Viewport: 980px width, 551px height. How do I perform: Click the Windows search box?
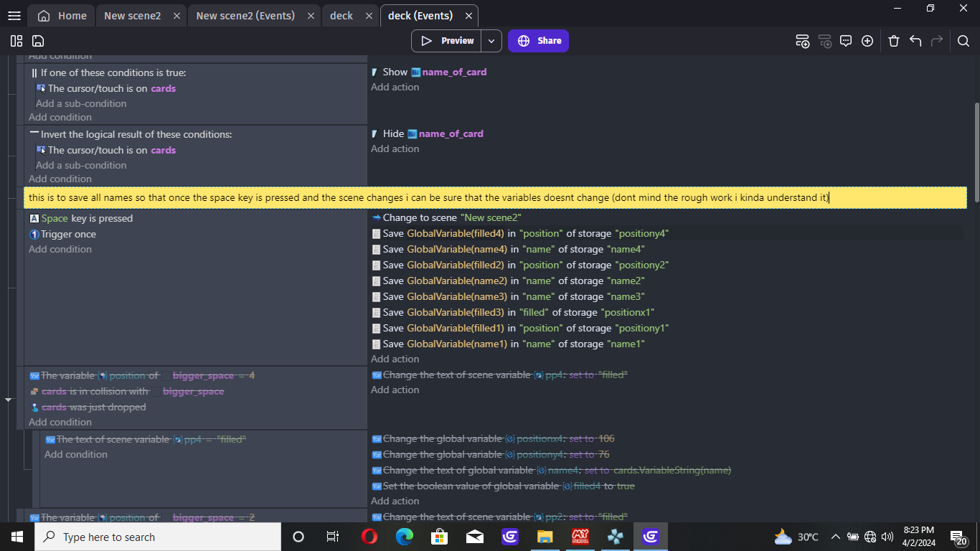coord(157,537)
